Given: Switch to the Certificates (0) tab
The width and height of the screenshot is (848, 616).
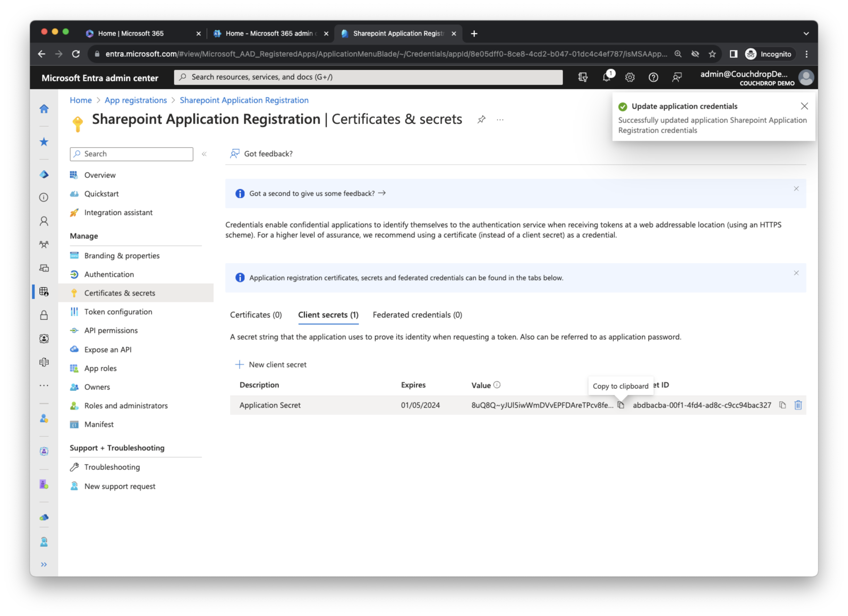Looking at the screenshot, I should 256,315.
